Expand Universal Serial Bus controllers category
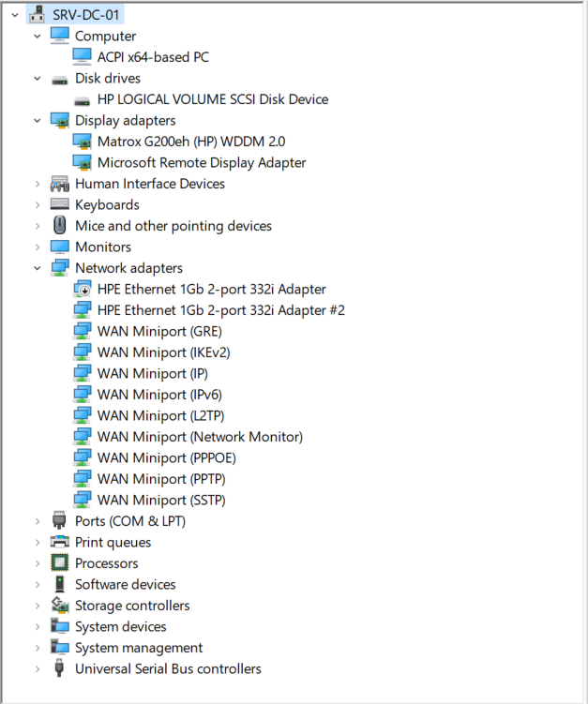Screen dimensions: 588x704 (38, 669)
